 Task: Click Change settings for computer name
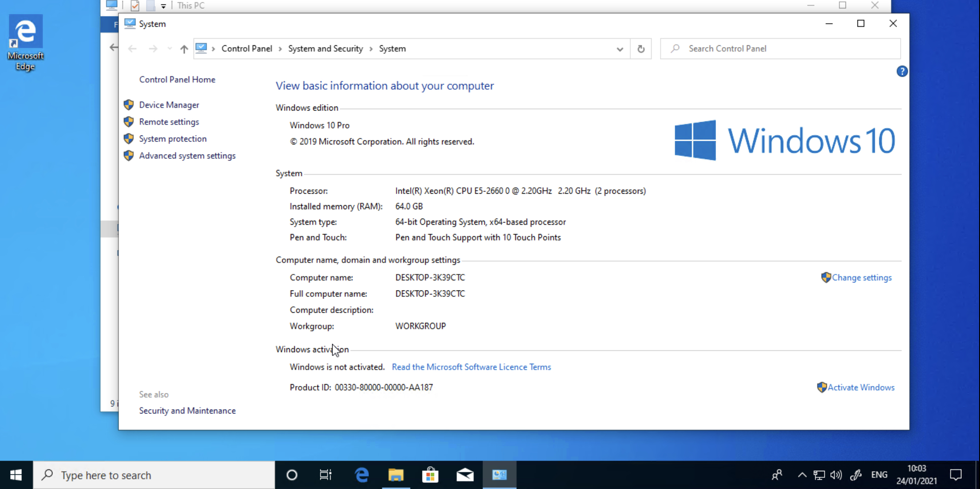(x=861, y=278)
